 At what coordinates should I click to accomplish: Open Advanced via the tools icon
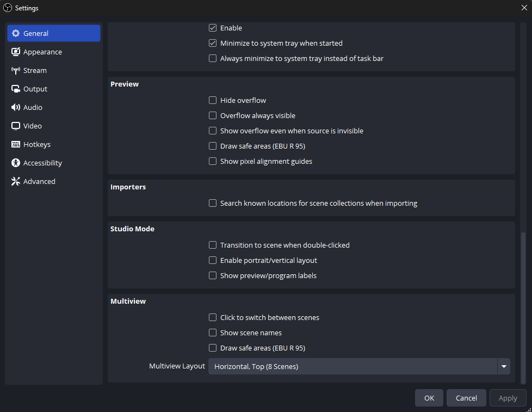pyautogui.click(x=16, y=181)
